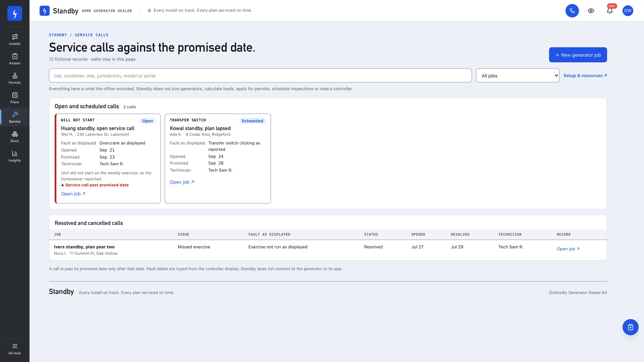Screen dimensions: 644x362
Task: Open the Insights sidebar section
Action: click(x=15, y=156)
